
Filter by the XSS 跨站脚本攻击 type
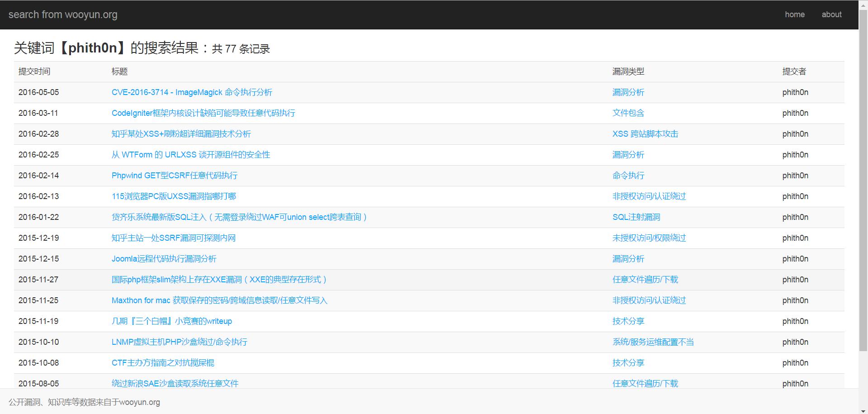point(645,134)
